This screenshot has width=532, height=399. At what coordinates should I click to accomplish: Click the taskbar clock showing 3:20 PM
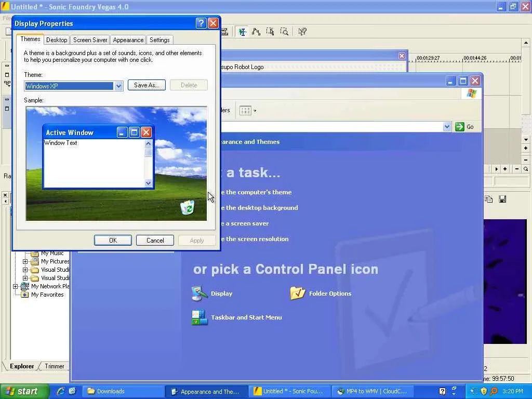(x=513, y=391)
